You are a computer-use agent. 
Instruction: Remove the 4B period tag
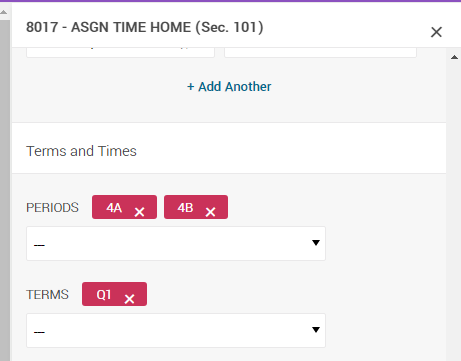click(x=210, y=212)
